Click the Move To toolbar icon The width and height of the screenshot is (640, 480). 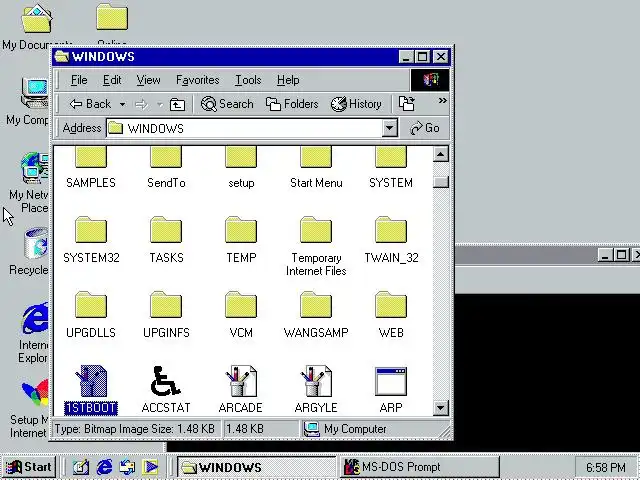pyautogui.click(x=407, y=104)
